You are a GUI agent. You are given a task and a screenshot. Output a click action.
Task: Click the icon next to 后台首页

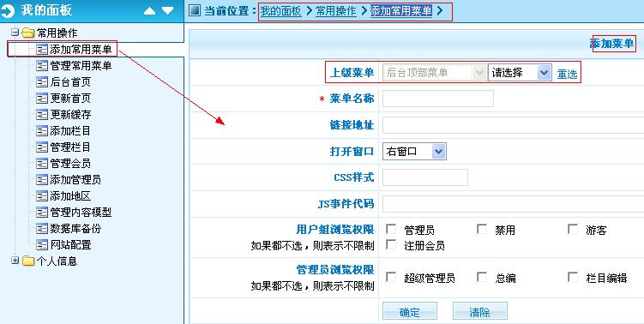pyautogui.click(x=42, y=82)
